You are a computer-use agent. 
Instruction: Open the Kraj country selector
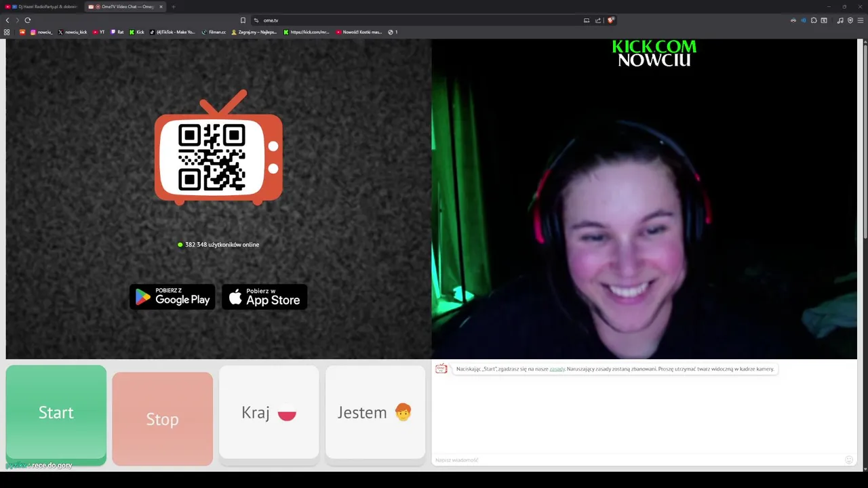point(269,413)
